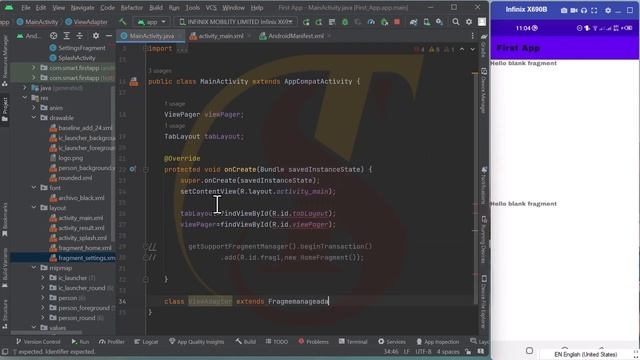
Task: Open App Quality Insights tool window
Action: pos(196,342)
